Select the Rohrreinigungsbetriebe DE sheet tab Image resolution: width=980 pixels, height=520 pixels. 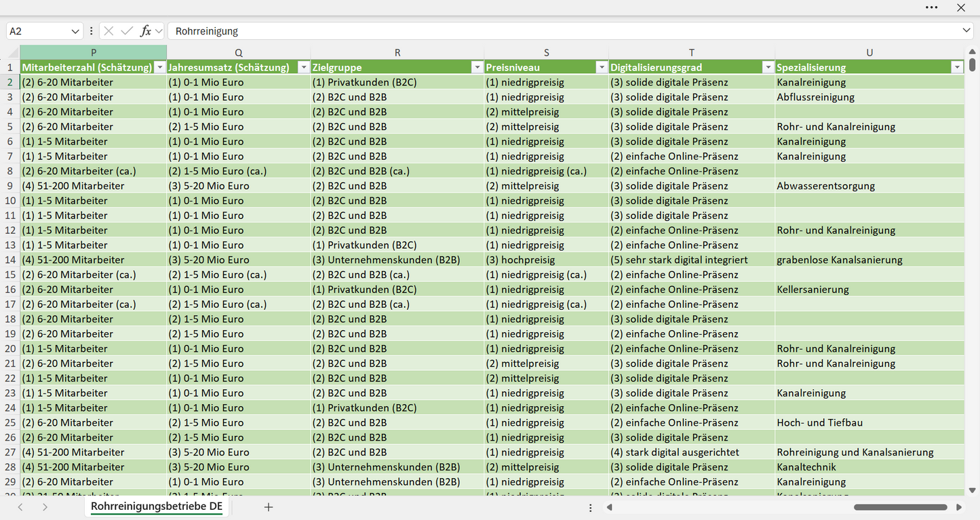[x=157, y=506]
